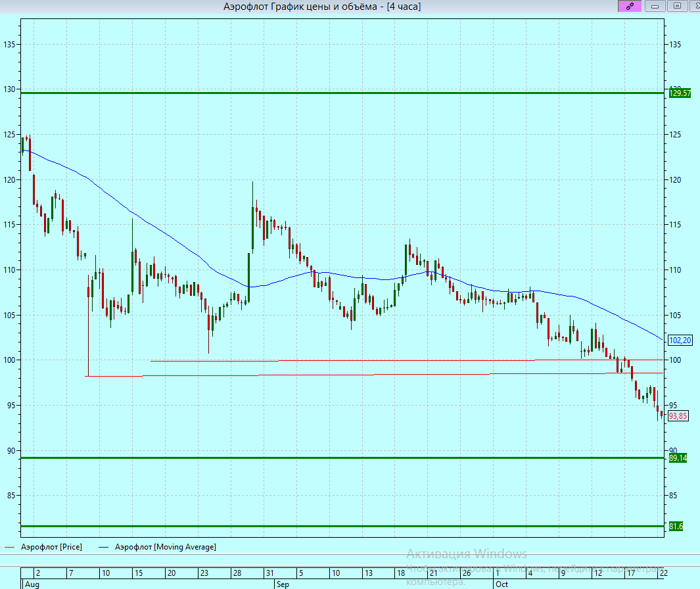Select the Аэрофлот [Price] legend entry
700x589 pixels.
43,546
